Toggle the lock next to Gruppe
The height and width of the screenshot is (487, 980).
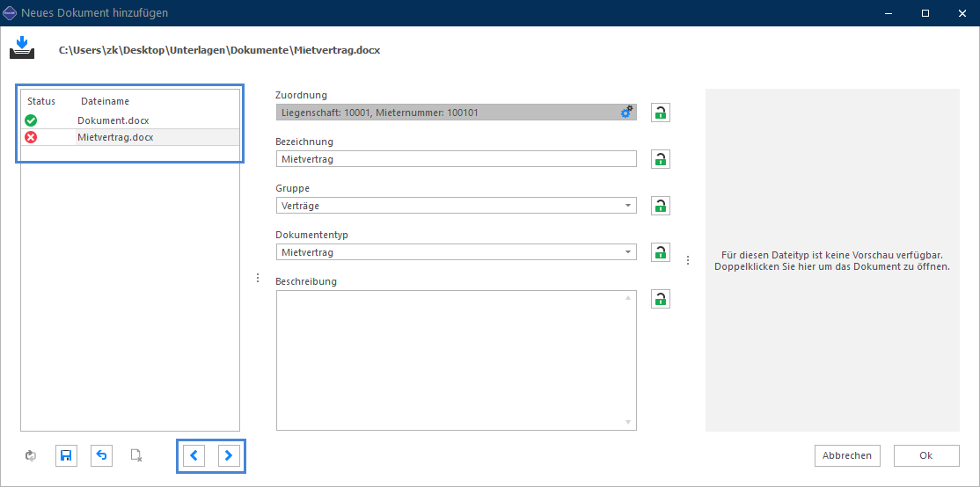coord(661,206)
